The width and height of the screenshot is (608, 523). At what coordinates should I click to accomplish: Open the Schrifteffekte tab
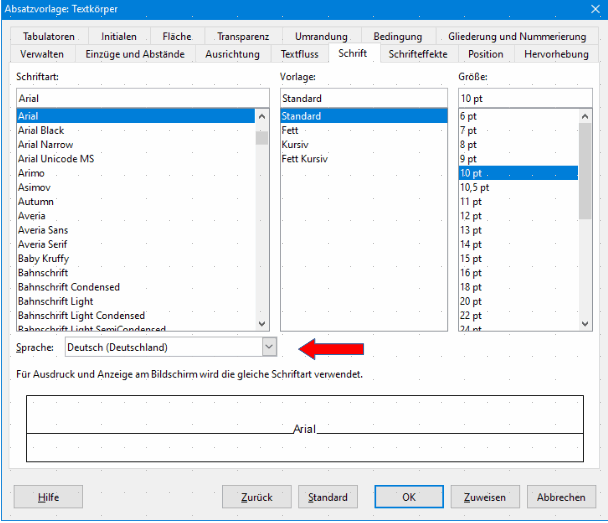point(418,54)
